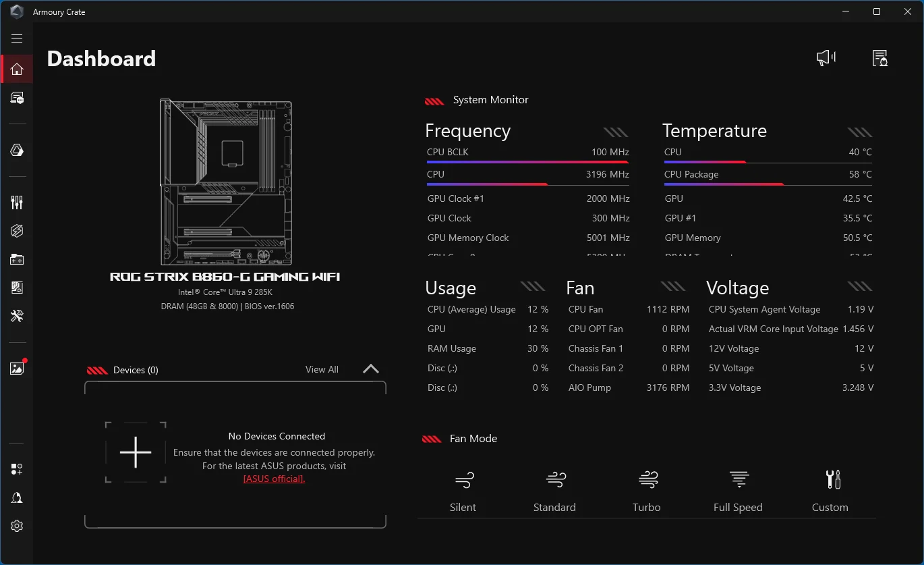Open Aura Sync from the sidebar
Viewport: 924px width, 565px height.
pos(17,150)
